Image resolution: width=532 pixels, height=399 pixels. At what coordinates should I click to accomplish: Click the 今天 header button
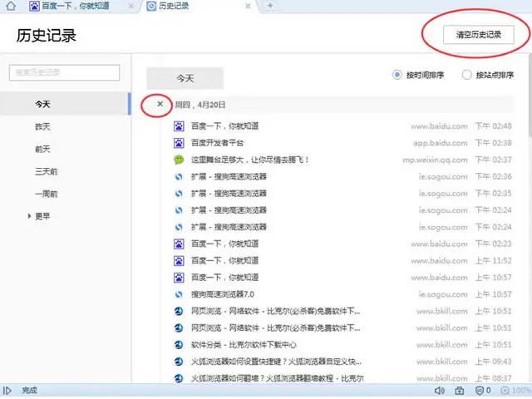tap(185, 78)
